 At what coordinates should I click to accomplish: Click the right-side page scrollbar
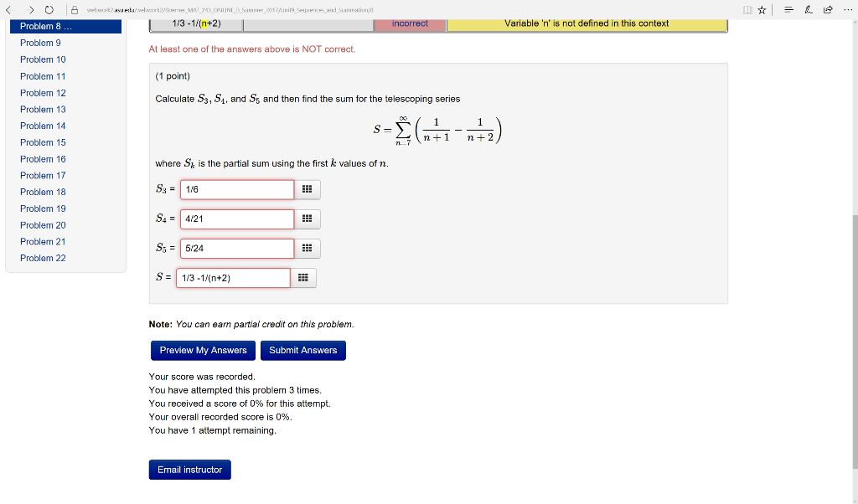854,251
